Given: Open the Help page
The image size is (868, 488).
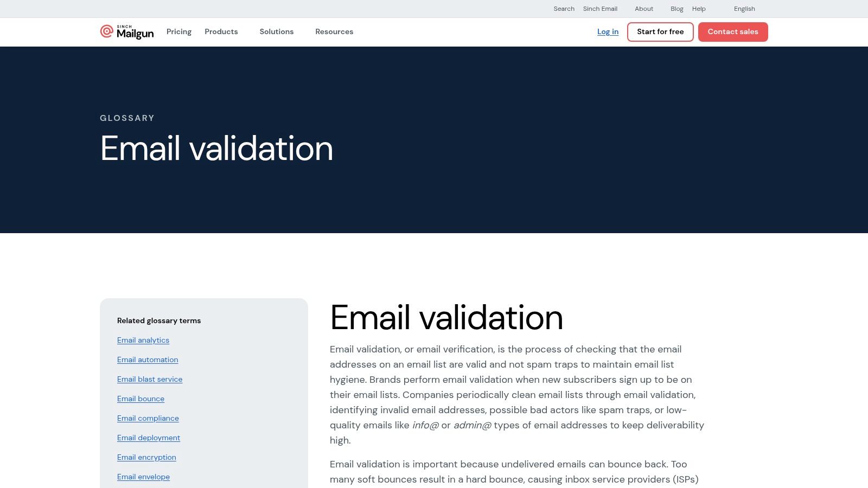Looking at the screenshot, I should [x=699, y=9].
